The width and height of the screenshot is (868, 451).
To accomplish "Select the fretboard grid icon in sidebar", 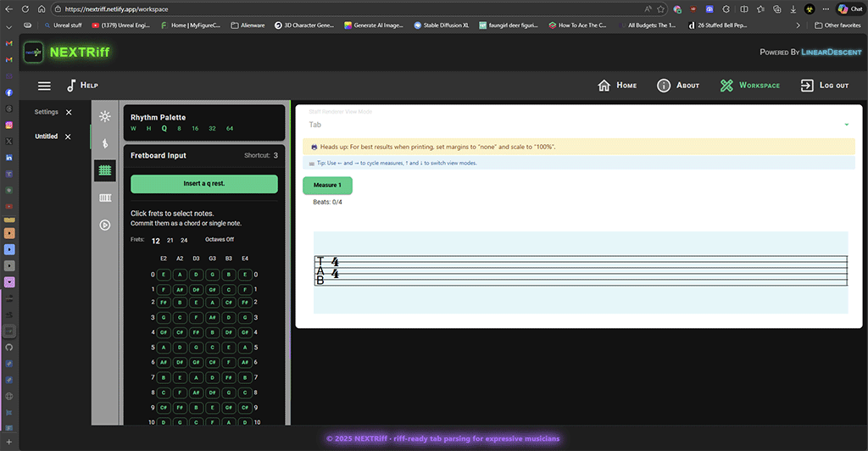I will [105, 170].
